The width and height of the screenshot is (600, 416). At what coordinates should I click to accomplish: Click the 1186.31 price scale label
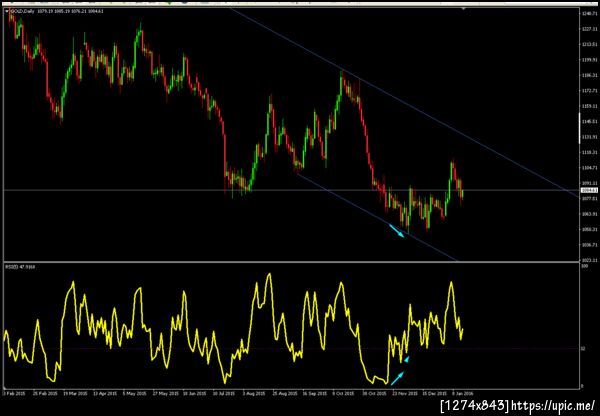[x=591, y=75]
